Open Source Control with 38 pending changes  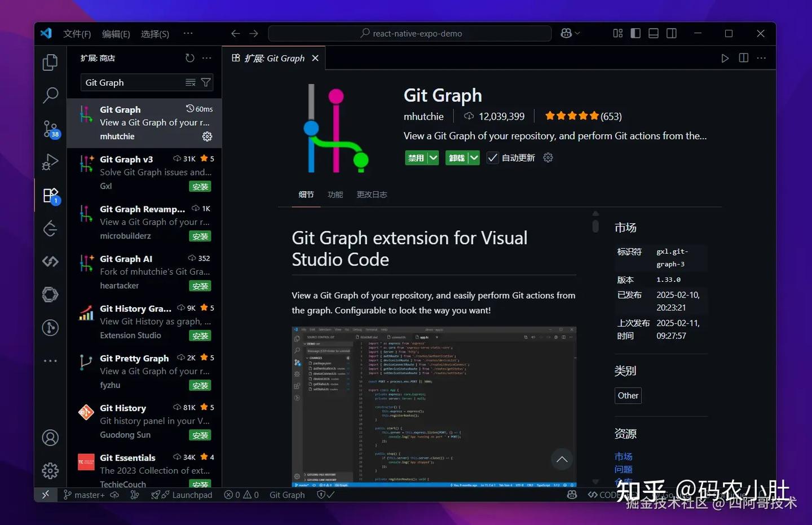[x=50, y=129]
